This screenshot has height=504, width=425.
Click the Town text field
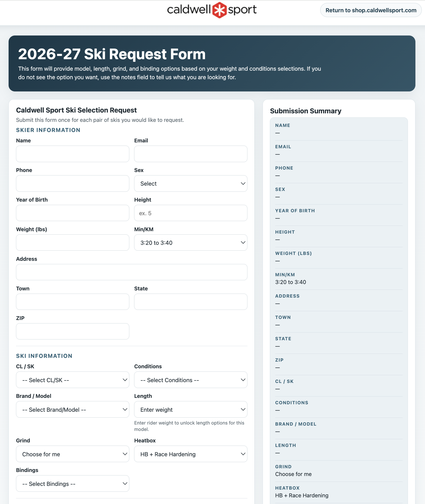[73, 302]
